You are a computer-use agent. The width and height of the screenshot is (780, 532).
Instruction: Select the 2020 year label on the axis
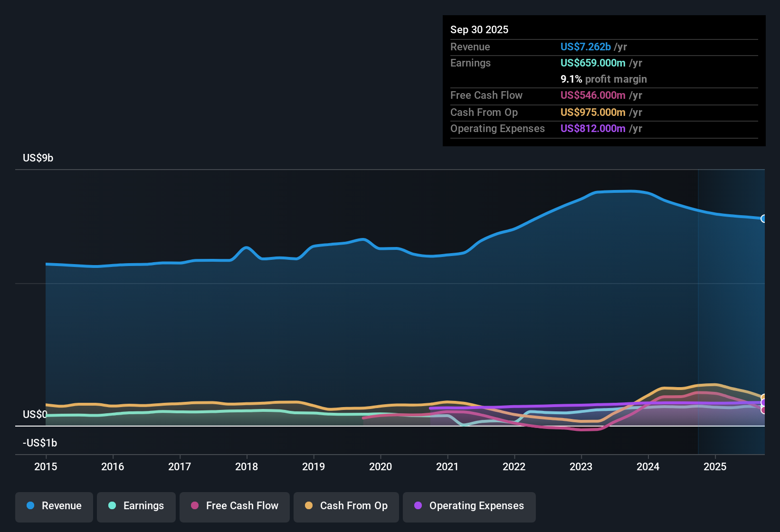[380, 467]
